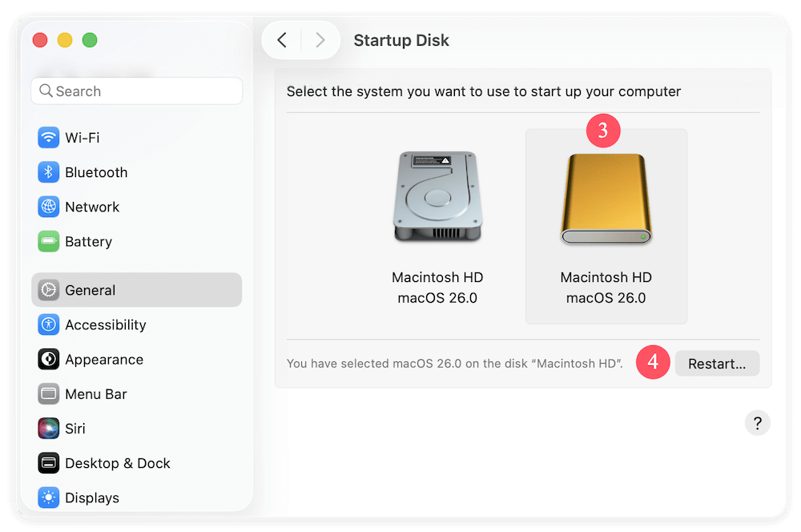Viewport: 801px width, 532px height.
Task: Go forward with the right chevron
Action: point(320,40)
